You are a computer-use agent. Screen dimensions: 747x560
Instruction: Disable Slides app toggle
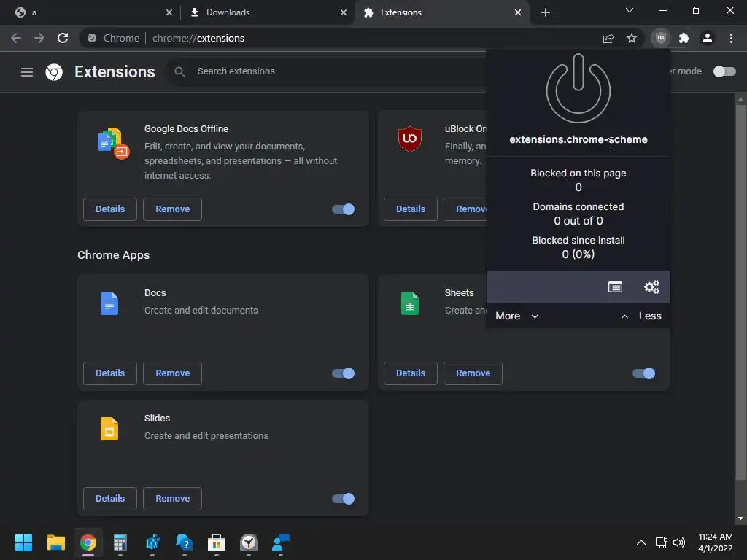click(343, 499)
